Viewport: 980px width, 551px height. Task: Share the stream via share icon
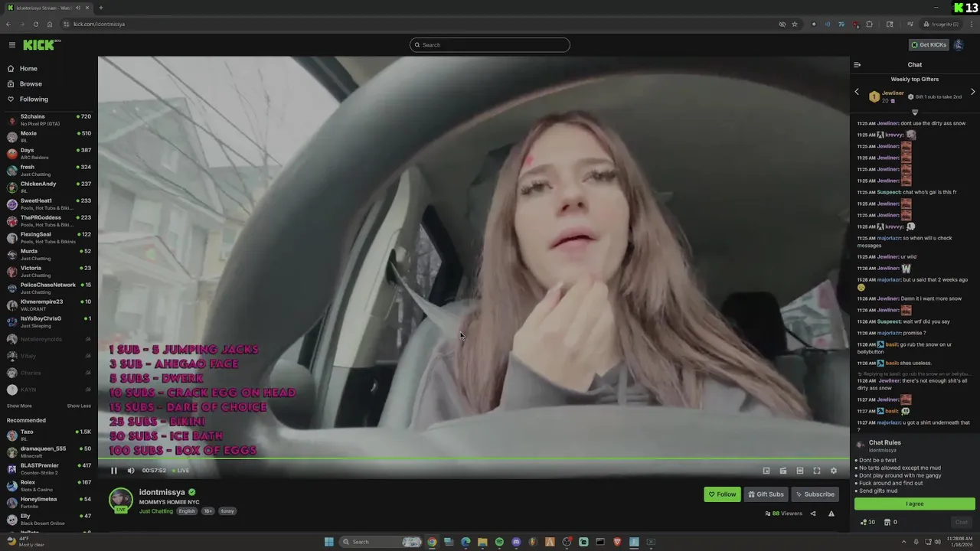[x=813, y=514]
